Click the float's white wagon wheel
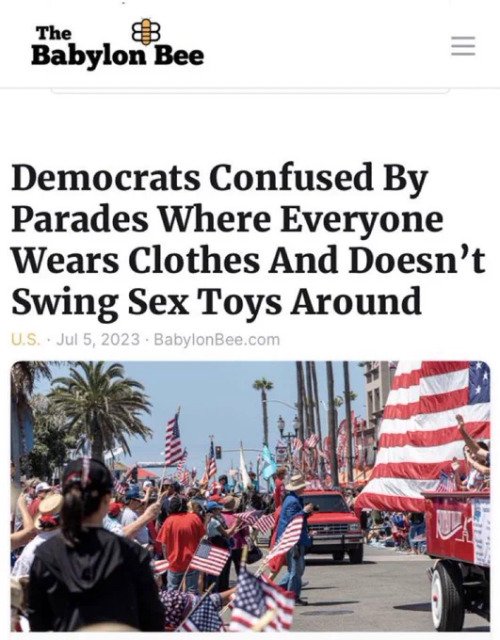 [446, 596]
